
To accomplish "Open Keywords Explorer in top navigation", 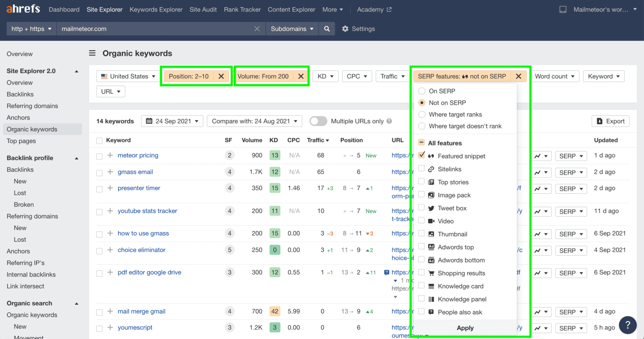I will point(156,9).
